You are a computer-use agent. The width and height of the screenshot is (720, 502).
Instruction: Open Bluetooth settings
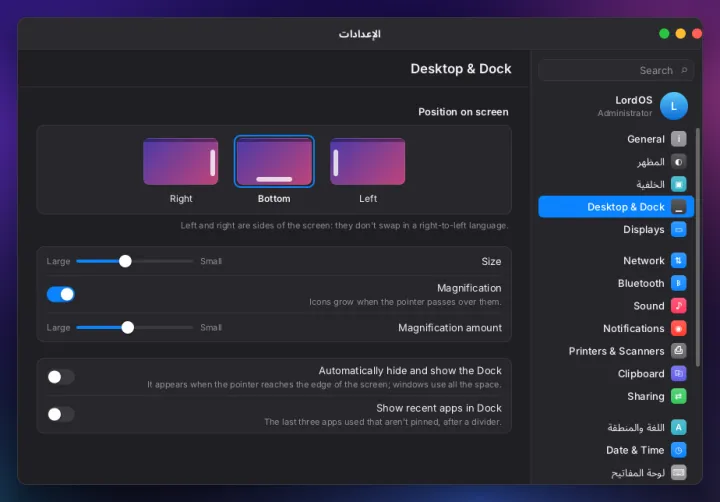click(x=616, y=283)
